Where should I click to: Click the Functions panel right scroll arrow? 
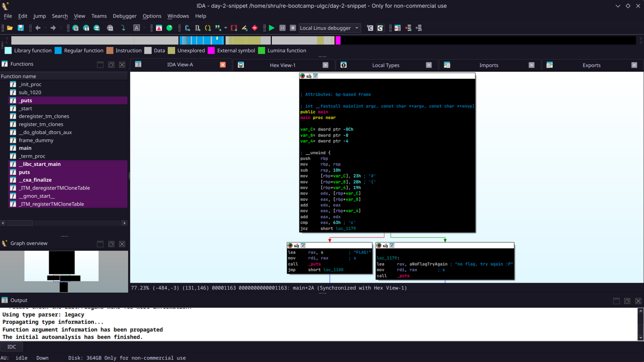click(x=124, y=223)
